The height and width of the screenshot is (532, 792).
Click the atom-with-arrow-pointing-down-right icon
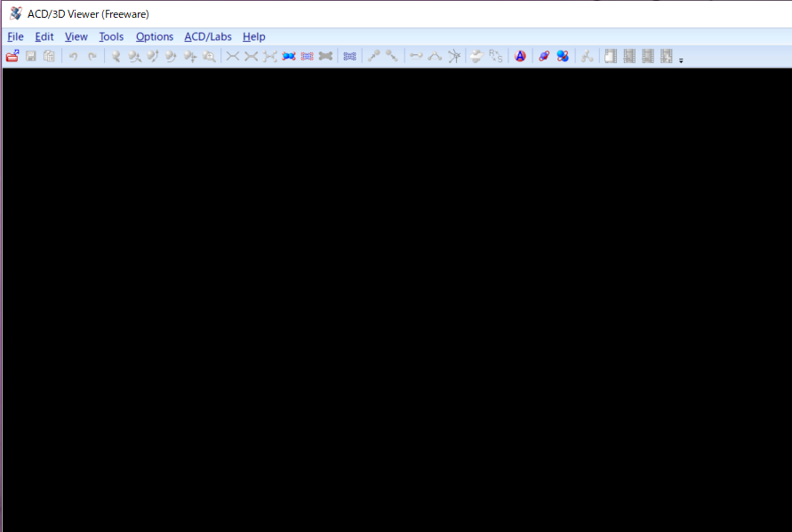coord(392,56)
